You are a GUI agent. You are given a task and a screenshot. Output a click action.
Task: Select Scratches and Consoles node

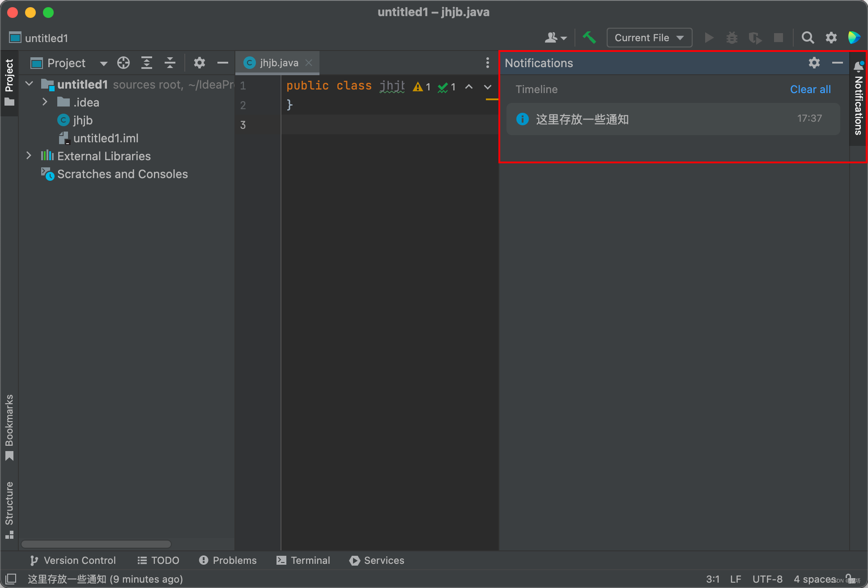pos(115,174)
